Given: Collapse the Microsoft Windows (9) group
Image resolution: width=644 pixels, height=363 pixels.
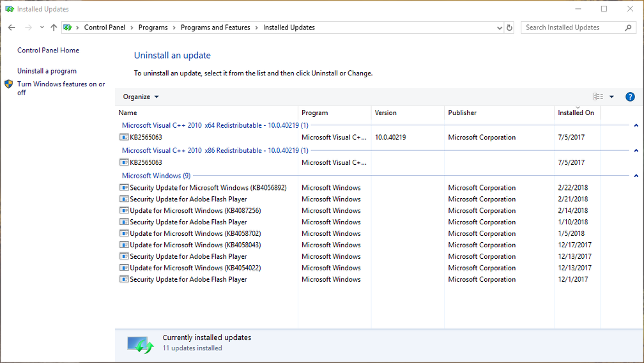Looking at the screenshot, I should coord(636,176).
